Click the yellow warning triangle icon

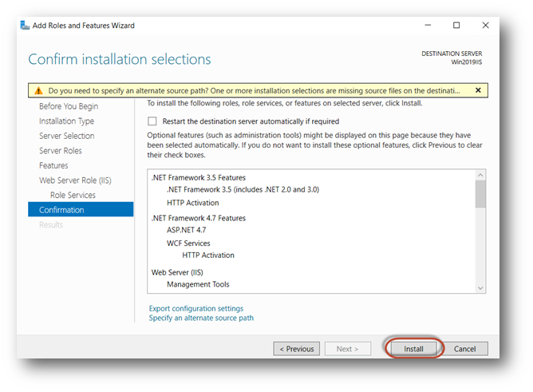pyautogui.click(x=38, y=91)
